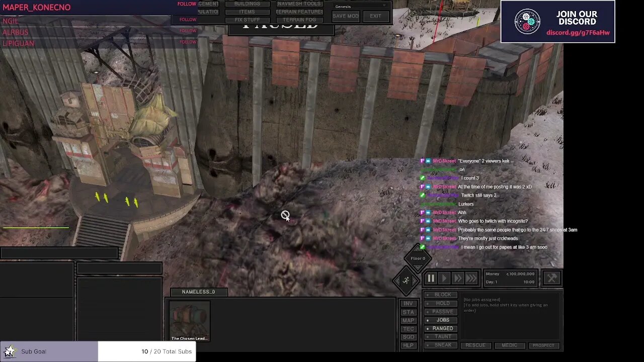Open the STA stats panel
Image resolution: width=644 pixels, height=362 pixels.
[408, 312]
